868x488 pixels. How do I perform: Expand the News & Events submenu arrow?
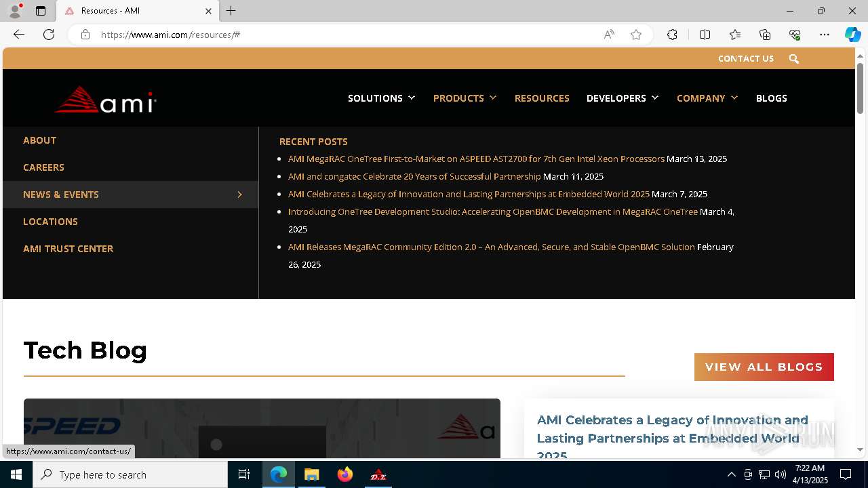click(239, 195)
